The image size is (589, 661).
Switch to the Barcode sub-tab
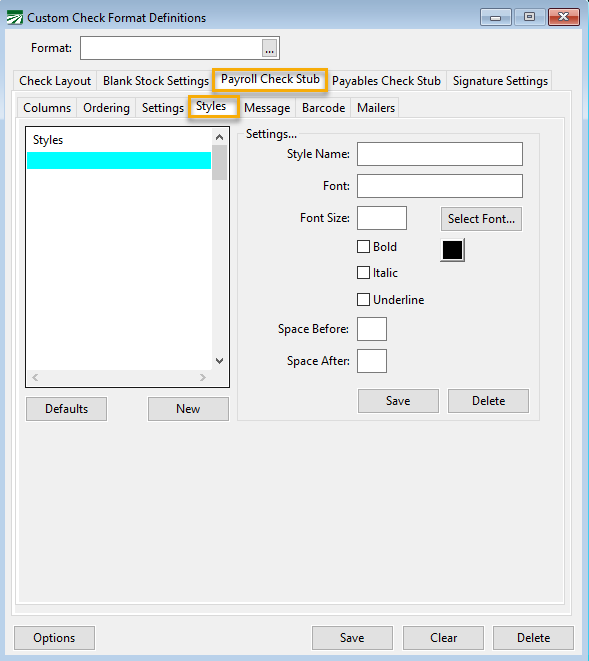tap(324, 108)
